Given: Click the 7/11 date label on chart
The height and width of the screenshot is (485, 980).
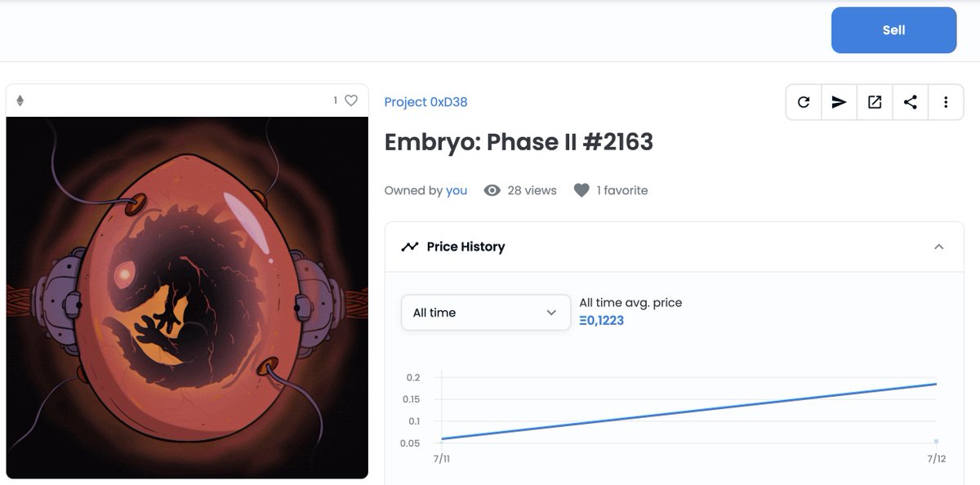Looking at the screenshot, I should coord(441,460).
